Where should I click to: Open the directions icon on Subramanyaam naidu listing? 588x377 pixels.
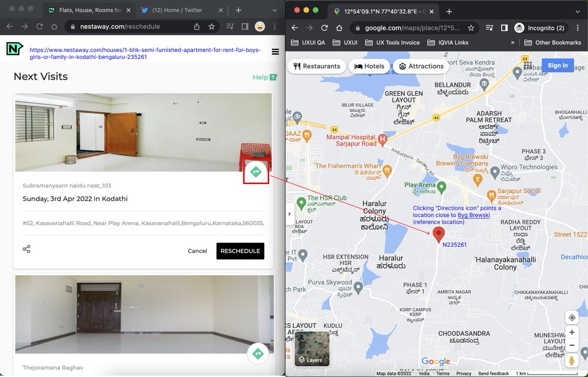pos(255,172)
